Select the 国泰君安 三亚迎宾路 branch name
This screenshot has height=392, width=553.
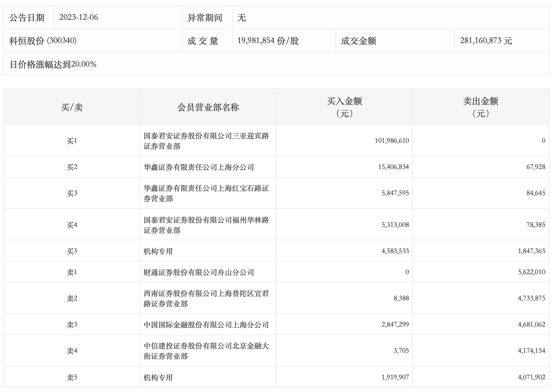pos(206,141)
